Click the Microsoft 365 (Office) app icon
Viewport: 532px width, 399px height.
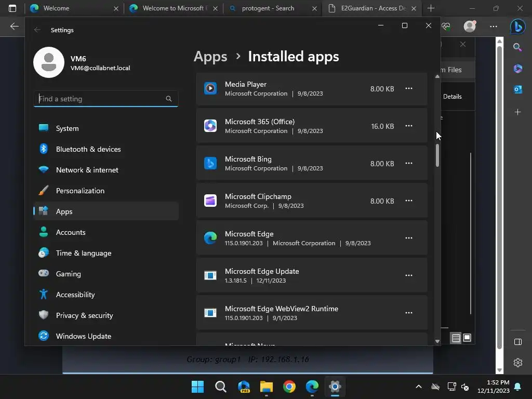(x=210, y=126)
